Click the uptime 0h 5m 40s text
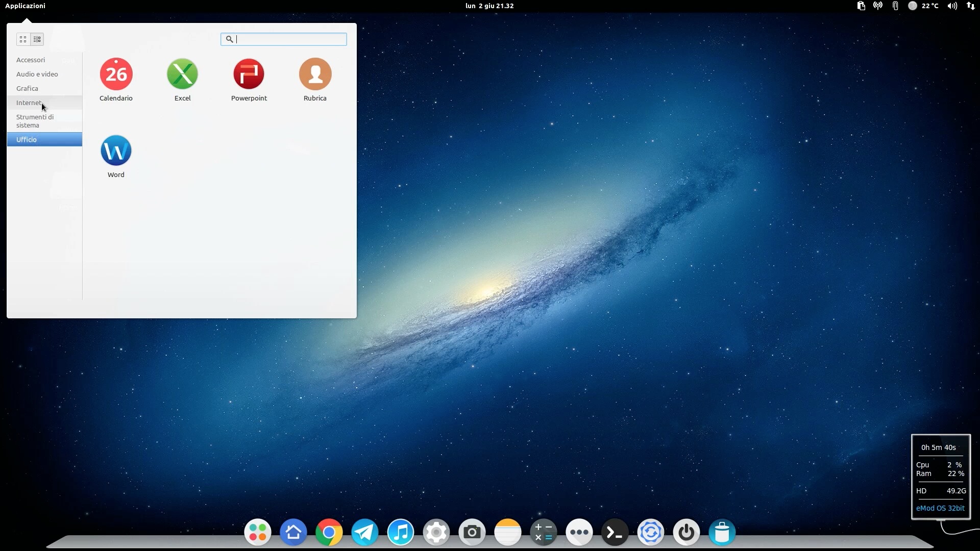The height and width of the screenshot is (551, 980). (x=939, y=447)
